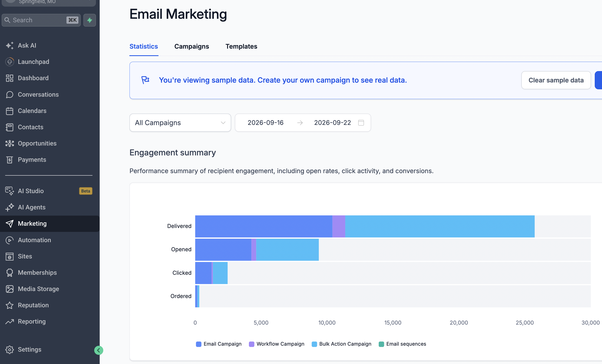Screen dimensions: 602x364
Task: Switch to the Templates tab
Action: point(241,46)
